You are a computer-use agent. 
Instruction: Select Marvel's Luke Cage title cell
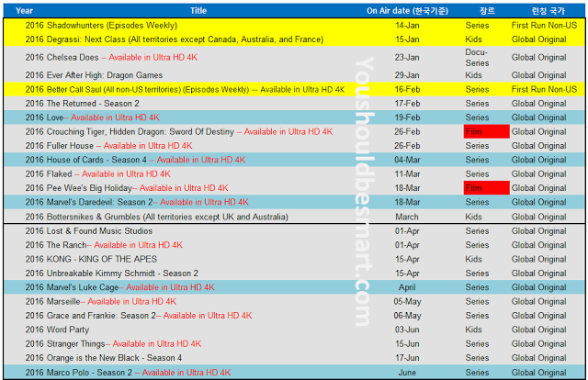pos(130,287)
